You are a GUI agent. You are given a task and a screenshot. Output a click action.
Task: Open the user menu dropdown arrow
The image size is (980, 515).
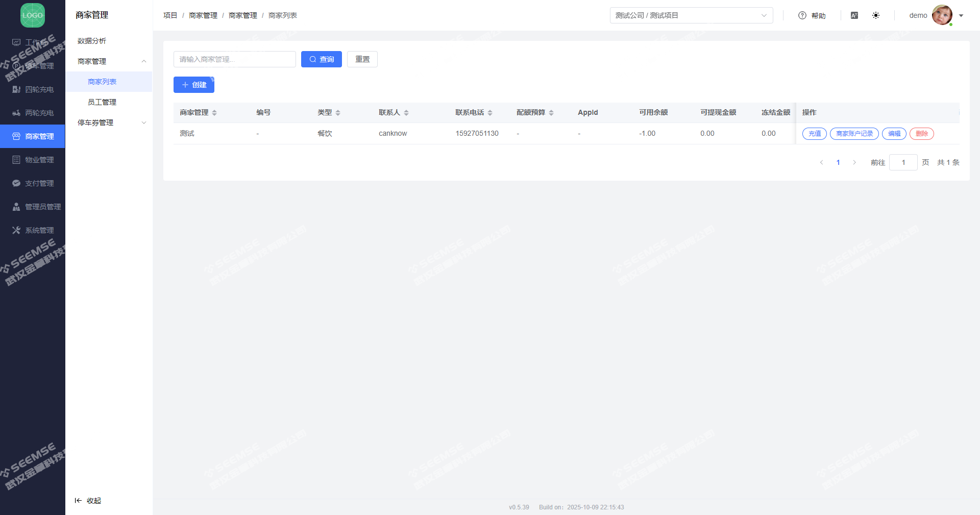click(961, 16)
